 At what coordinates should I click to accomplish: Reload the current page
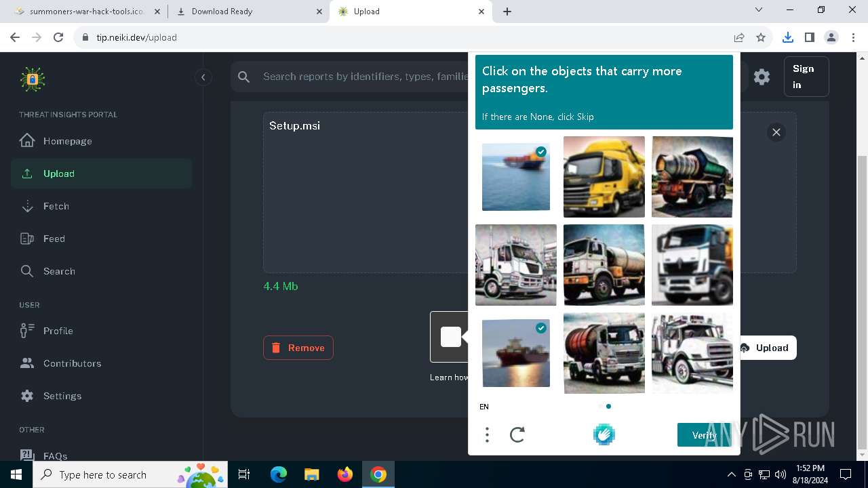(x=58, y=37)
